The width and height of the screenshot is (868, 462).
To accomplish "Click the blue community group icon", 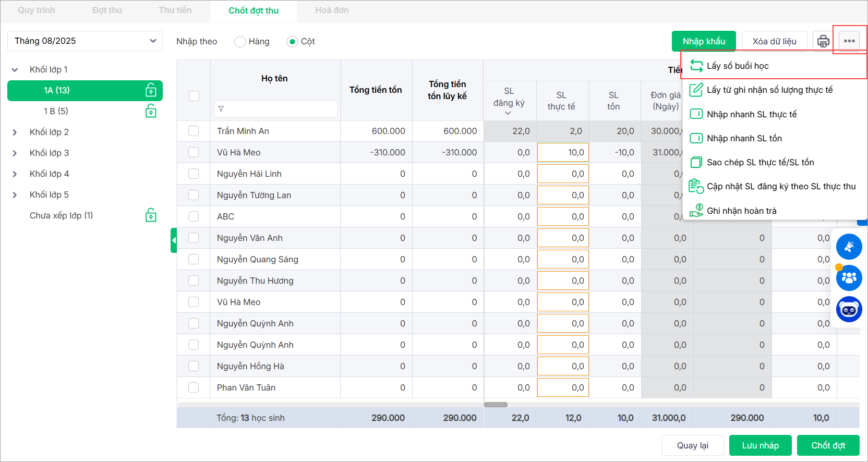I will coord(849,278).
